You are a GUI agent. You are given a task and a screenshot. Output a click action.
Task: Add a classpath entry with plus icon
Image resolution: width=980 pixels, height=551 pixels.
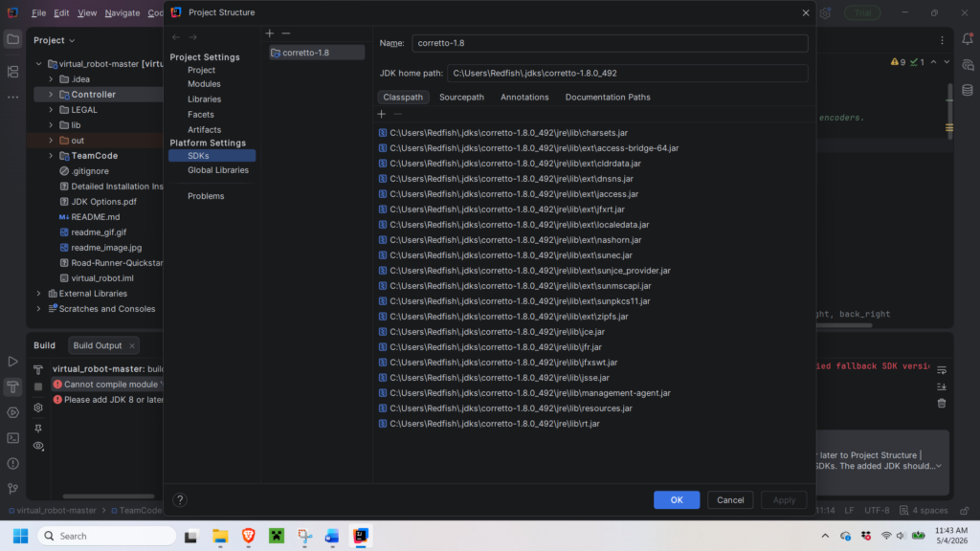(x=381, y=114)
